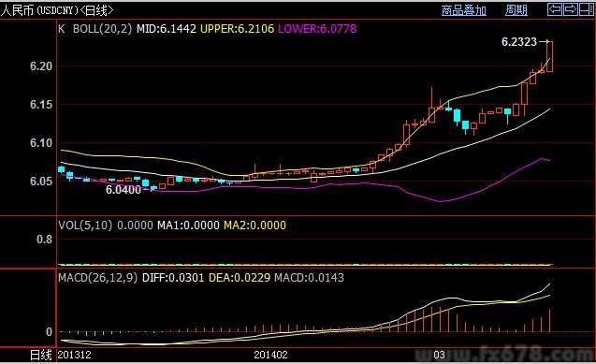
Task: Click the DEA:0.0229 MACD value
Action: [240, 278]
